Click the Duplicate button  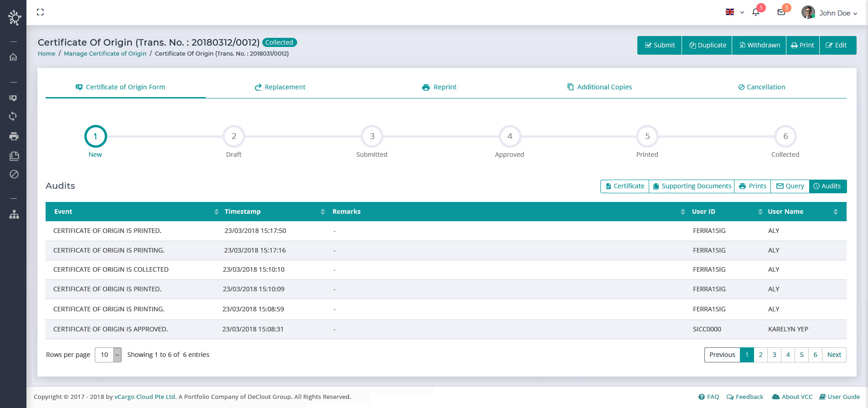pyautogui.click(x=707, y=45)
